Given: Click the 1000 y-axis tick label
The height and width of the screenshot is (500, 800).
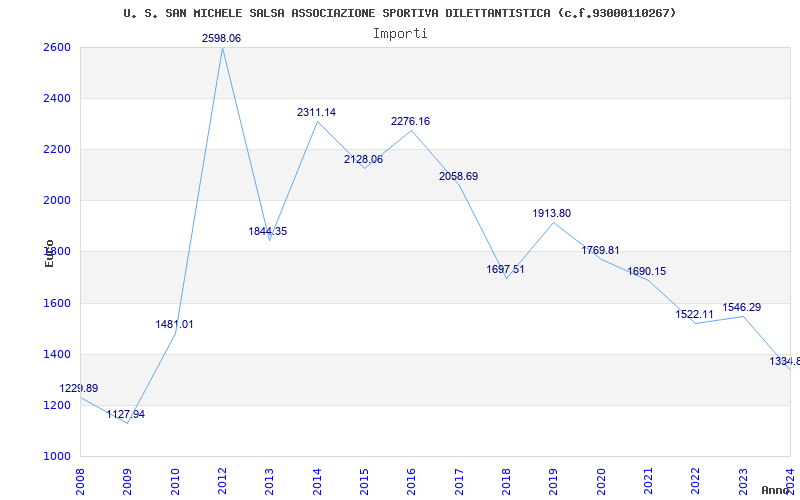Looking at the screenshot, I should pyautogui.click(x=55, y=456).
